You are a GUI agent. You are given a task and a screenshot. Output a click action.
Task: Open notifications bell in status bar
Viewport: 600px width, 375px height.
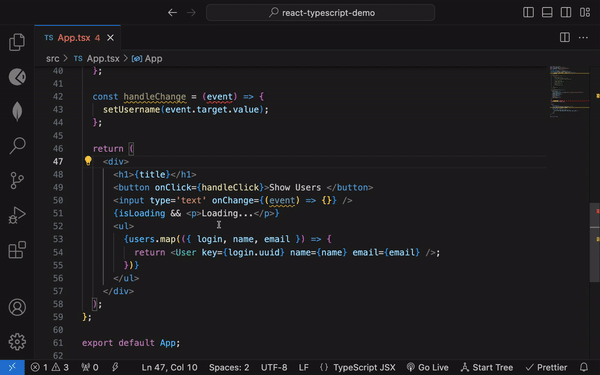pos(584,368)
